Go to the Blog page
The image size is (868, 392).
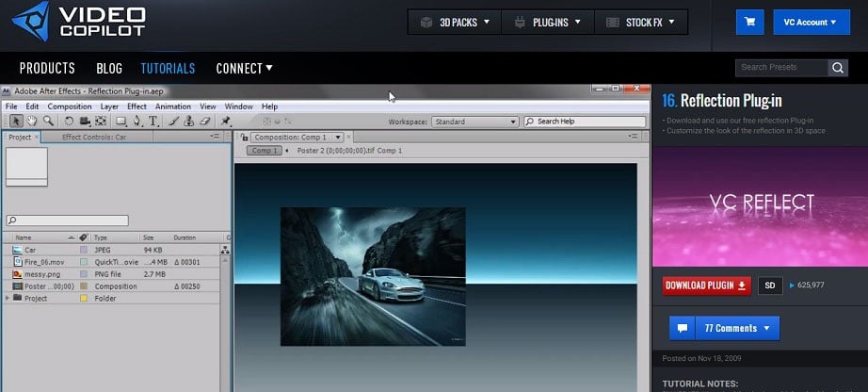point(109,68)
